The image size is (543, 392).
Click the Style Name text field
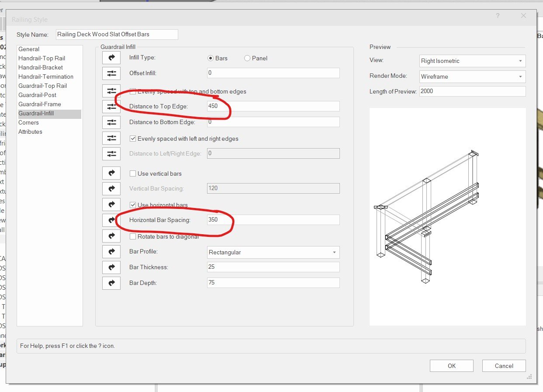pos(117,34)
